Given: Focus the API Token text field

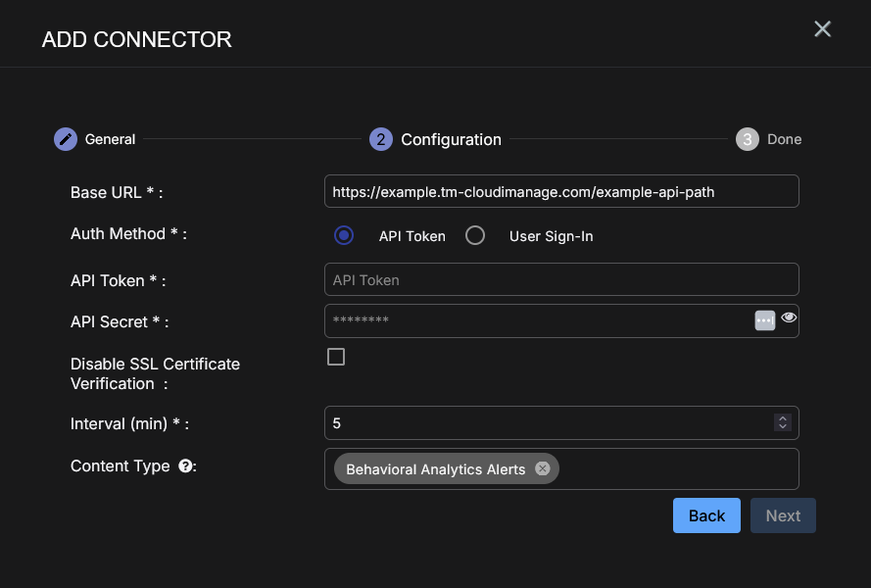Looking at the screenshot, I should tap(560, 280).
